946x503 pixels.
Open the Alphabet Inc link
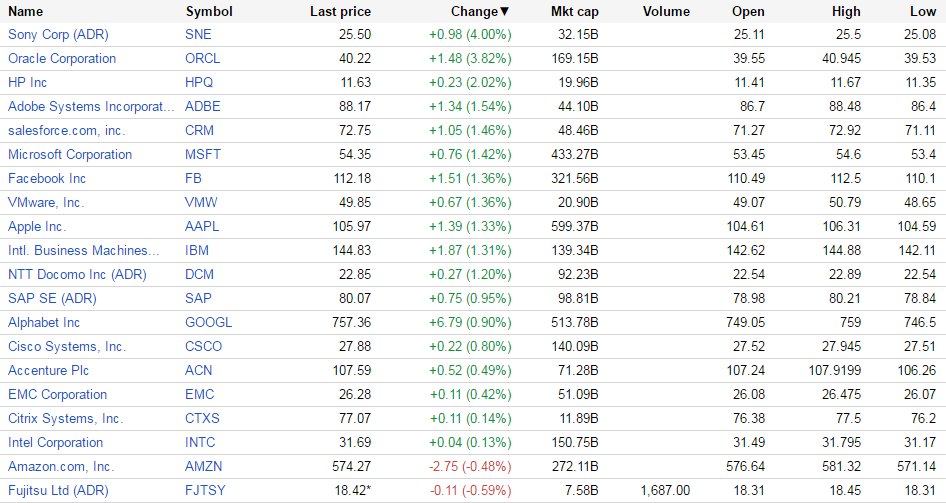point(44,322)
